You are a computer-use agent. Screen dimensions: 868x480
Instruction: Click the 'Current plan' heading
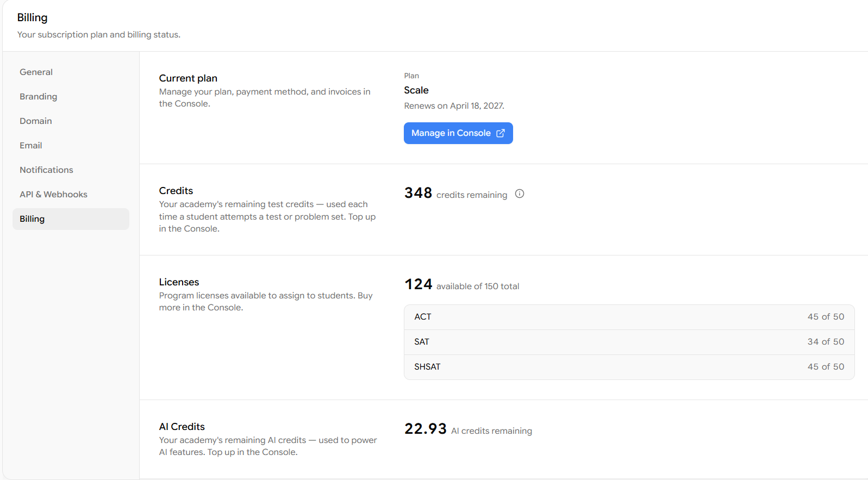pos(188,78)
